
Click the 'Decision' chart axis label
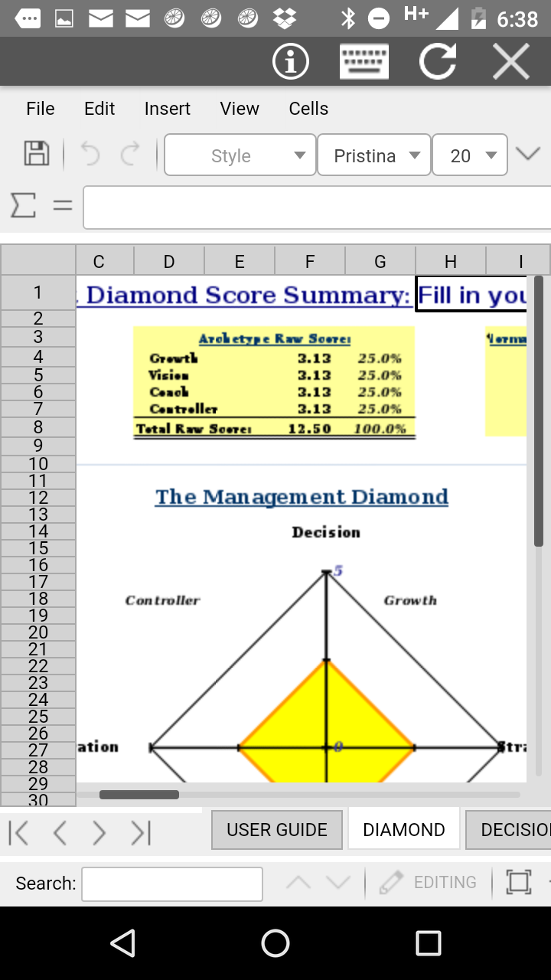click(326, 532)
